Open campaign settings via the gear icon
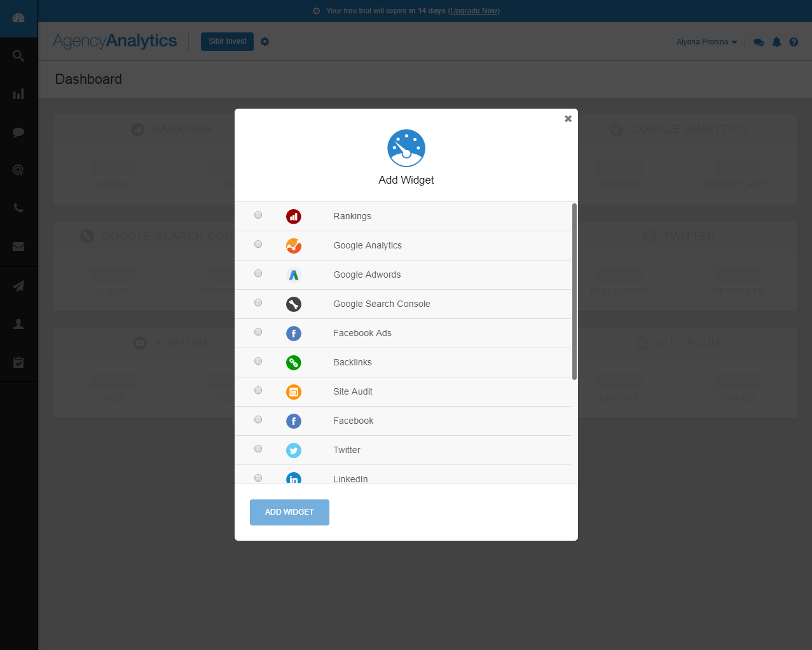 pos(265,41)
